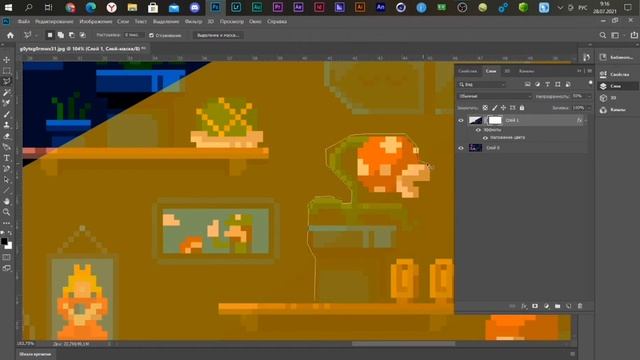
Task: Filter layers by type layer kind
Action: pos(547,84)
